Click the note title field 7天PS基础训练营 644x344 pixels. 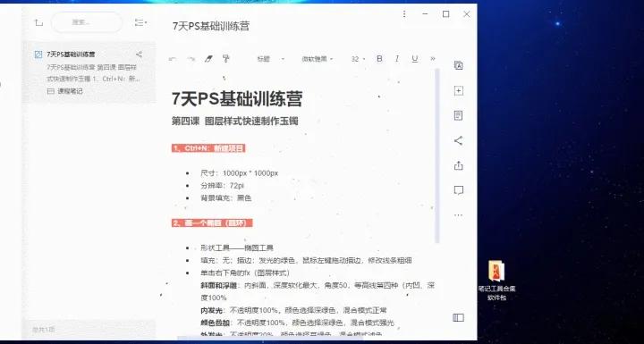211,26
